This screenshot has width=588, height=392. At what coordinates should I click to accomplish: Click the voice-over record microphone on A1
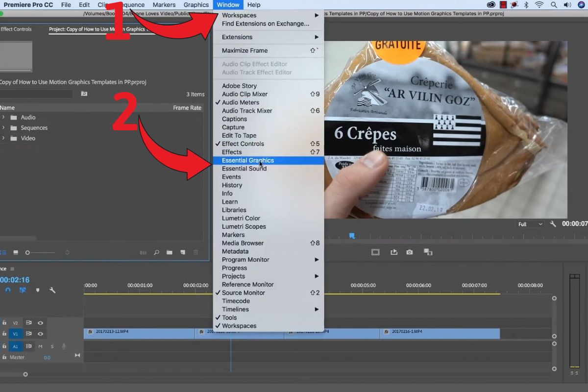point(64,346)
